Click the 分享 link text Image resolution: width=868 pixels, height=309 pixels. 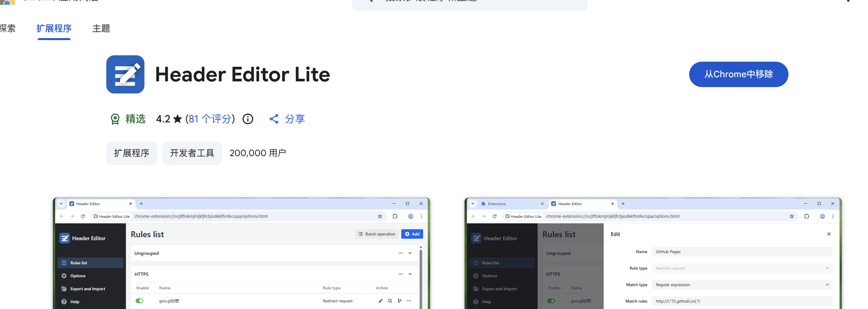pyautogui.click(x=294, y=119)
